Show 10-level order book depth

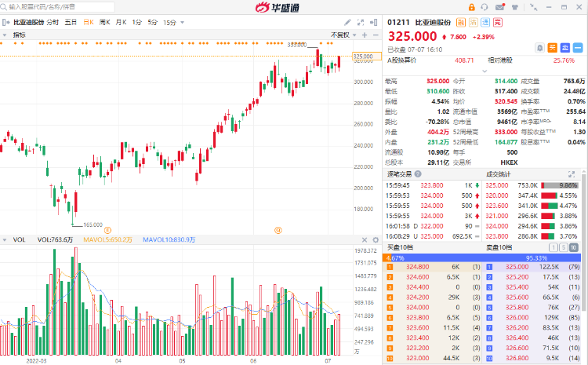[x=573, y=247]
